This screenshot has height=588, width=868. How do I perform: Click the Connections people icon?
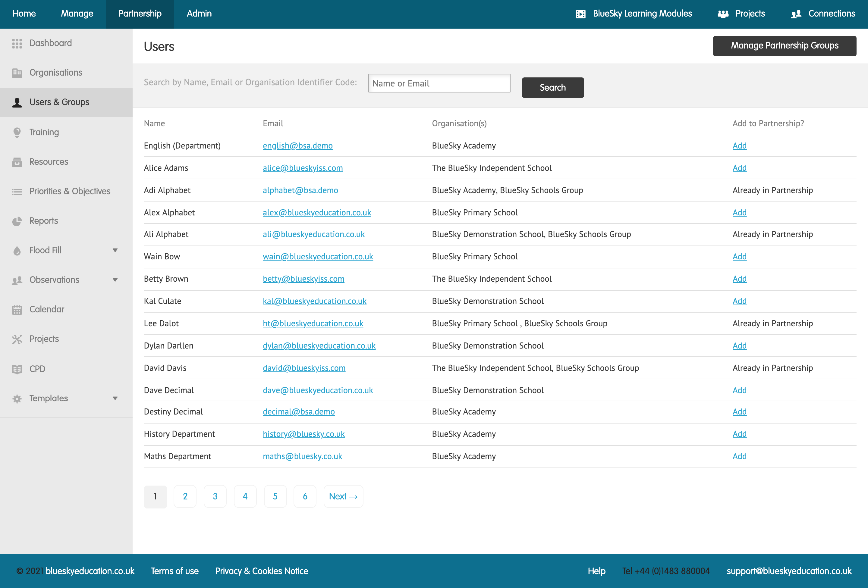pyautogui.click(x=796, y=14)
